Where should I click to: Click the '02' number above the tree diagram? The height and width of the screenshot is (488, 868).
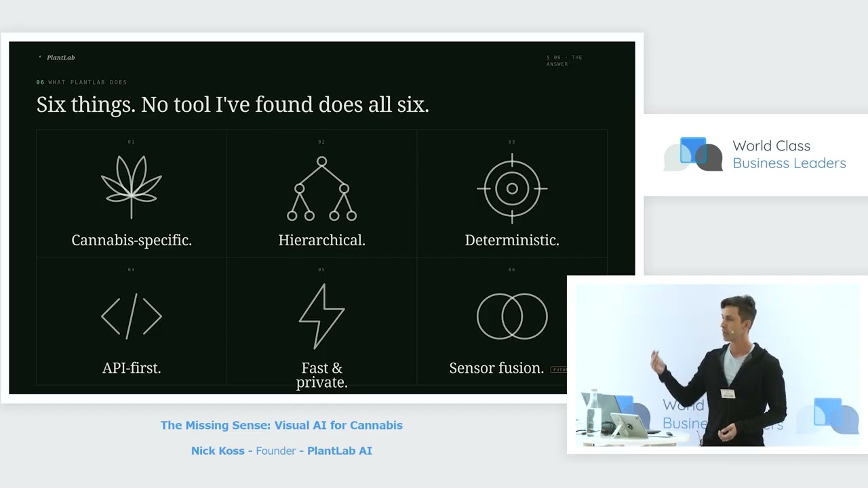coord(321,142)
